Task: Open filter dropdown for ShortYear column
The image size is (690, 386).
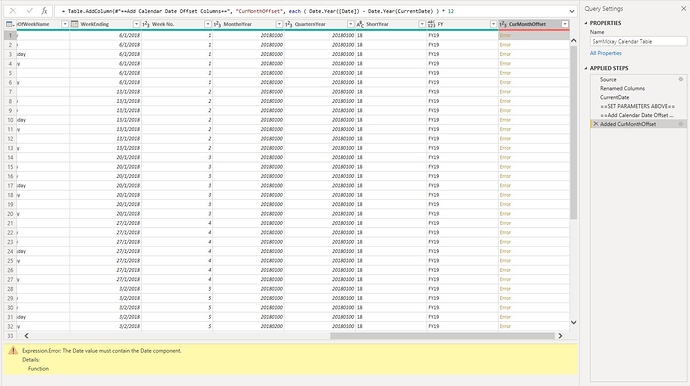Action: point(422,24)
